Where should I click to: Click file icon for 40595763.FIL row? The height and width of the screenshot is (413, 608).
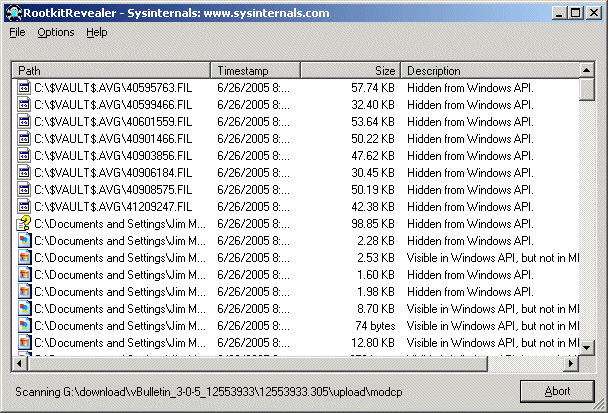click(x=24, y=88)
